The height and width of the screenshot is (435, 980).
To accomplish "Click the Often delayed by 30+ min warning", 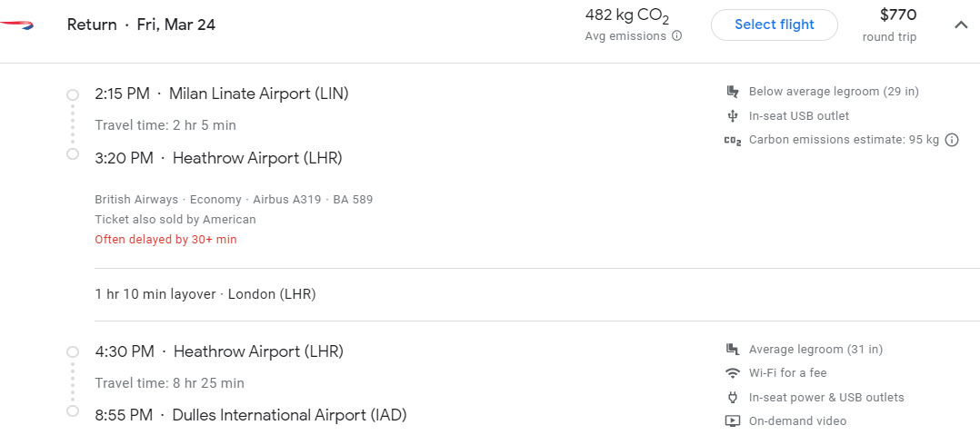I will [165, 240].
